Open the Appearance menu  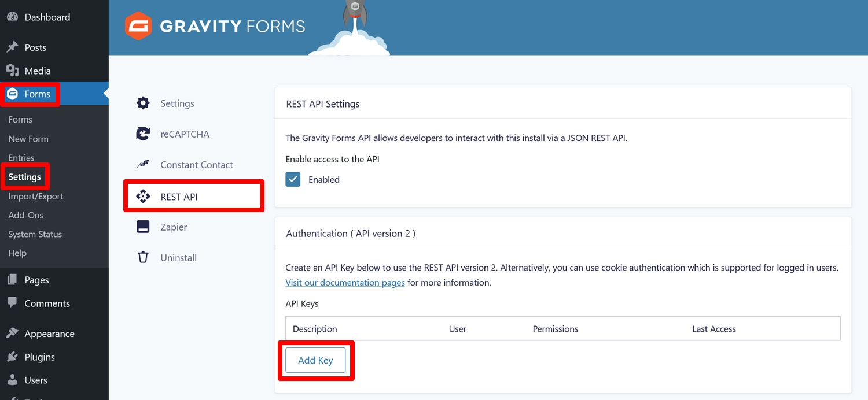coord(49,334)
